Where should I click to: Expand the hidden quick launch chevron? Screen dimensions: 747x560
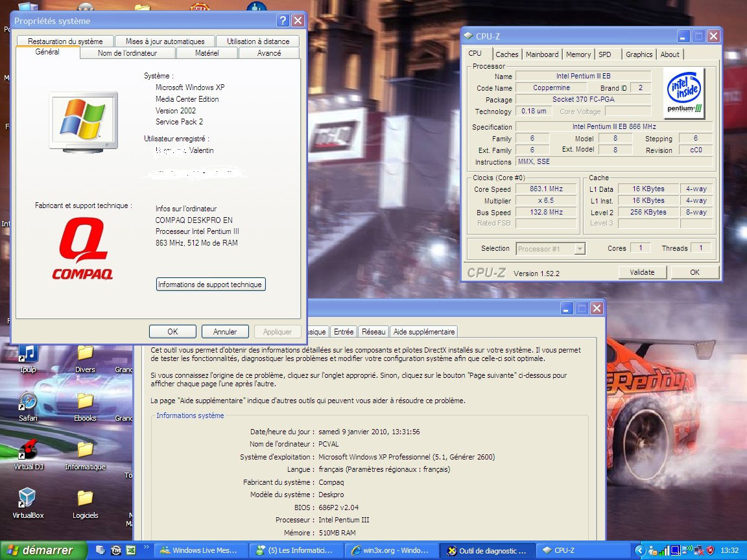pos(147,548)
